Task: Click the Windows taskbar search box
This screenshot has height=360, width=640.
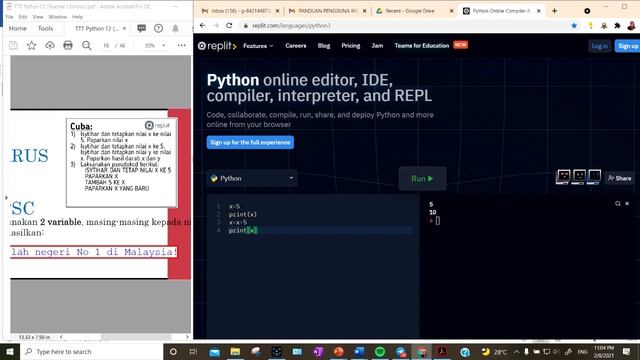Action: point(91,351)
